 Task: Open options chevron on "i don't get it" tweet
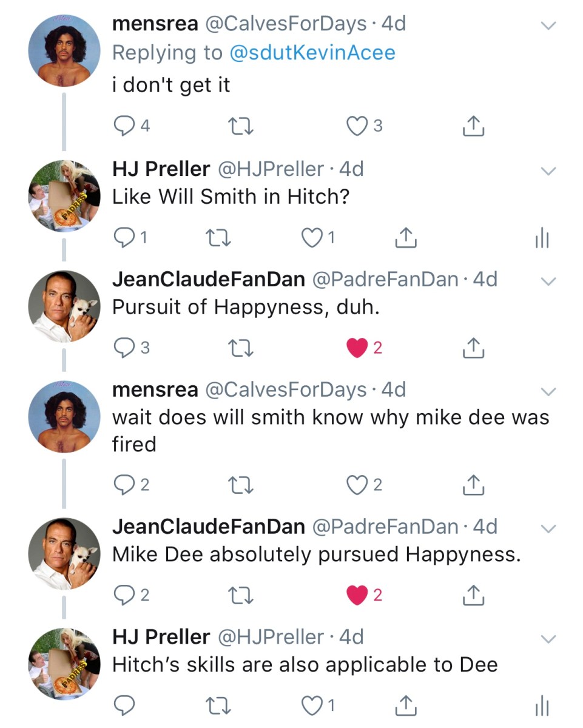548,25
